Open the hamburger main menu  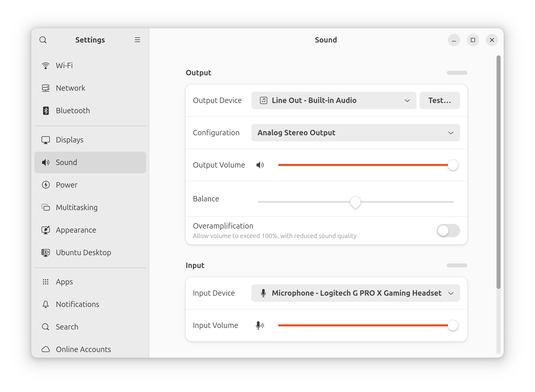[137, 40]
